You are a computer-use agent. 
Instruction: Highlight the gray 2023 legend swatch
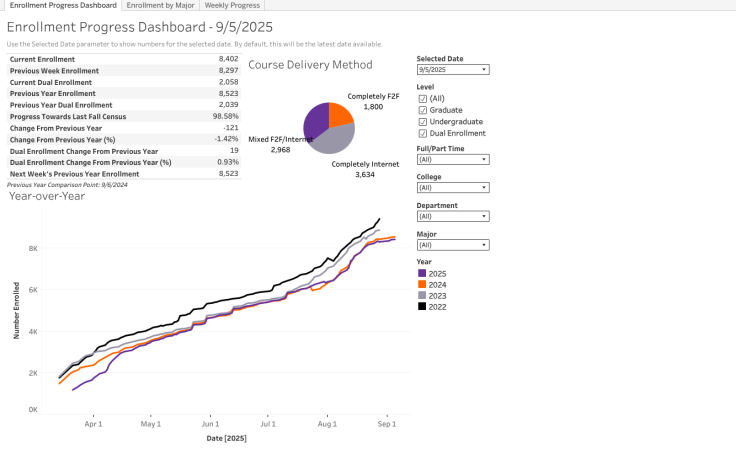pos(422,295)
